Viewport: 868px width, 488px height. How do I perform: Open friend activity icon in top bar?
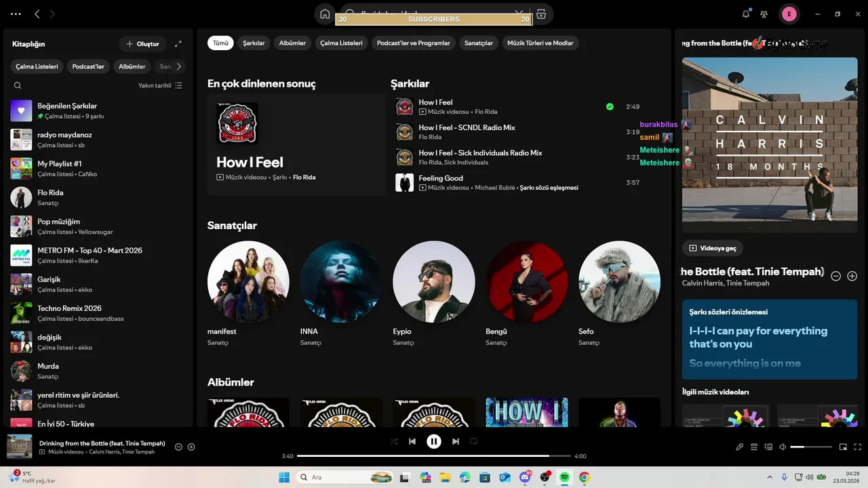click(764, 14)
